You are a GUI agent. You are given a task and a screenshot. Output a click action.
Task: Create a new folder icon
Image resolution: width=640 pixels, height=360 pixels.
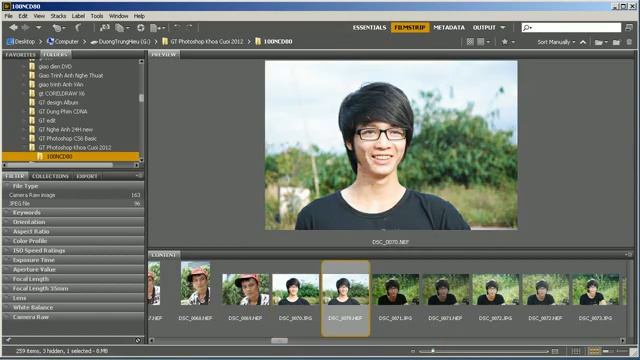click(x=616, y=42)
